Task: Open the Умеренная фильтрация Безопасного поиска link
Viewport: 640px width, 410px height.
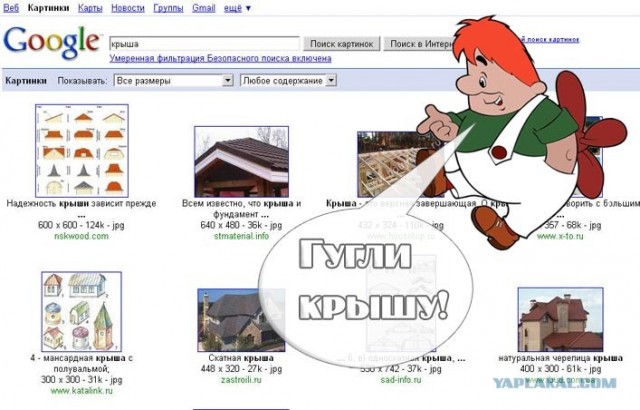Action: click(x=220, y=58)
